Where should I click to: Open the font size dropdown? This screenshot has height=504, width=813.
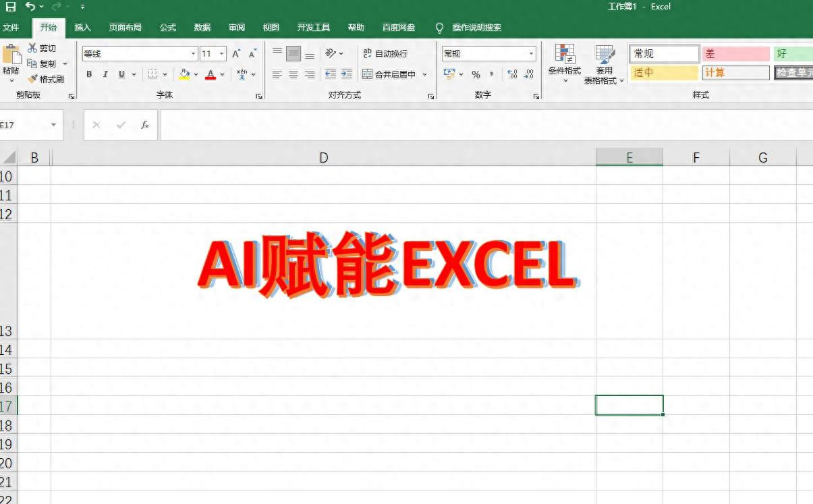[x=221, y=53]
